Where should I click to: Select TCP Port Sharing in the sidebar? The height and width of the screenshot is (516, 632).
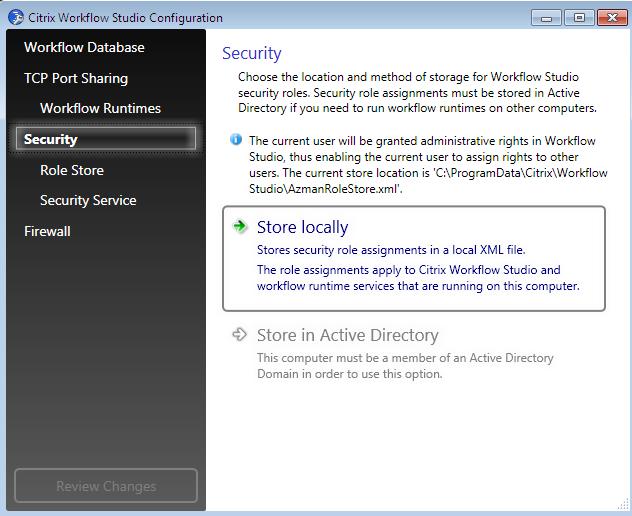[x=76, y=78]
